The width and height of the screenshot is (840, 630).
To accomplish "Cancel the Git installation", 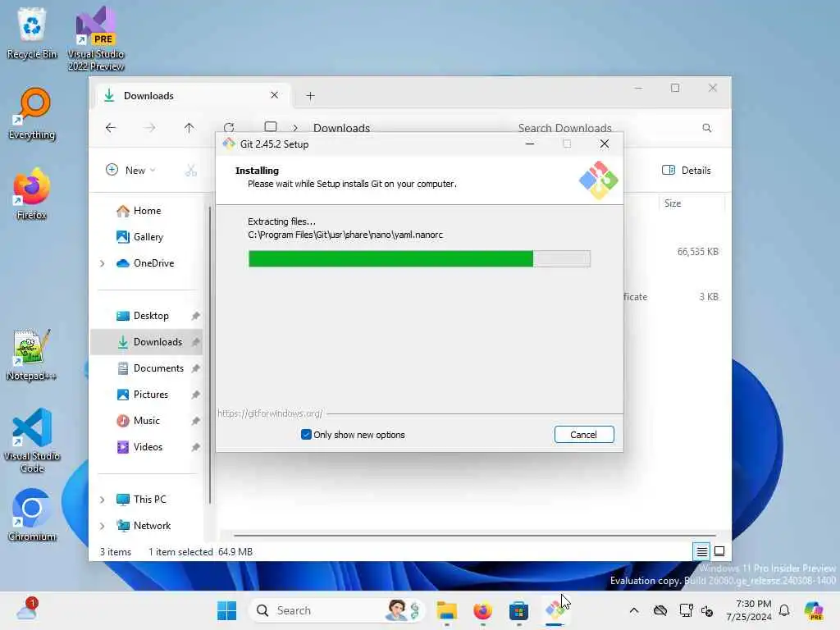I will (584, 435).
